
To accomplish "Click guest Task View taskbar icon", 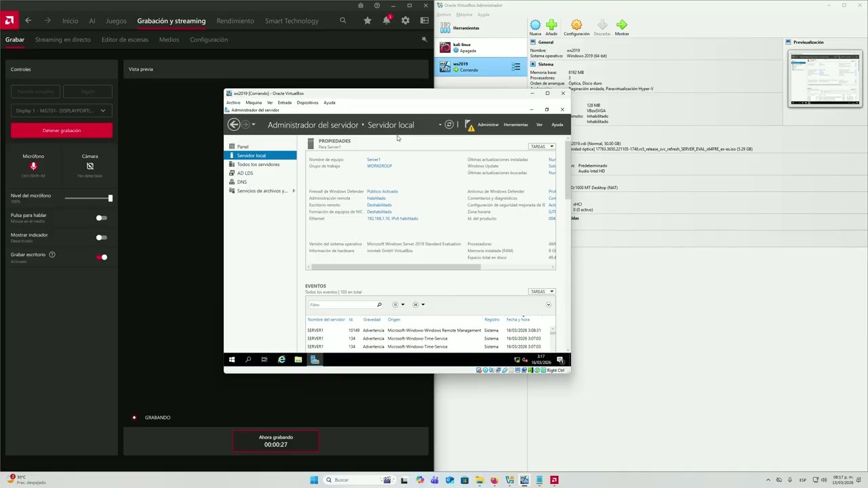I will (x=264, y=360).
